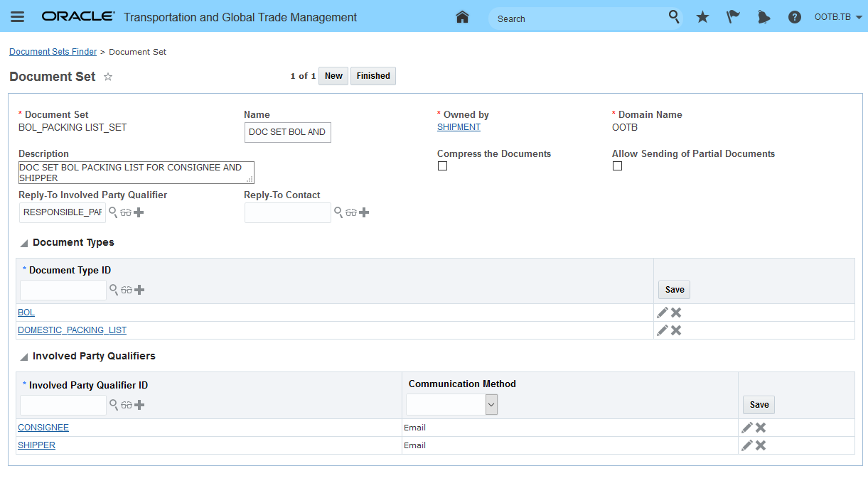This screenshot has width=868, height=483.
Task: Open the hamburger navigation menu
Action: click(x=17, y=17)
